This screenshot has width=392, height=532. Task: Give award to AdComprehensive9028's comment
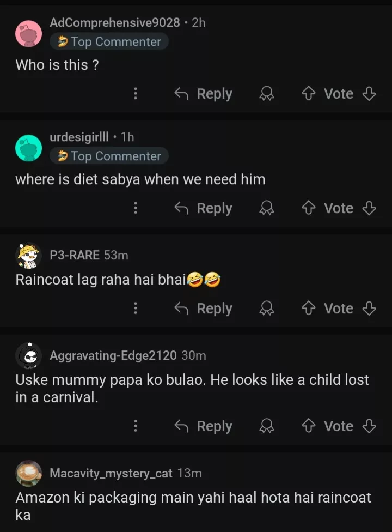tap(266, 94)
